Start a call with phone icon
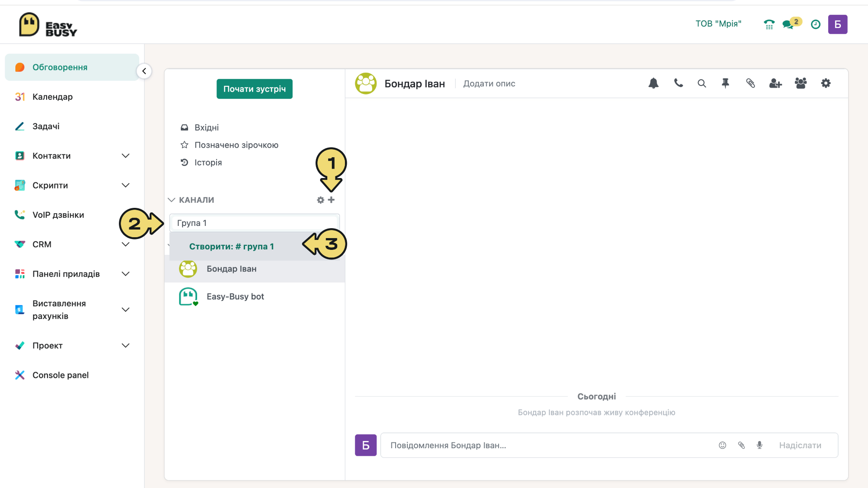This screenshot has height=488, width=868. [679, 83]
